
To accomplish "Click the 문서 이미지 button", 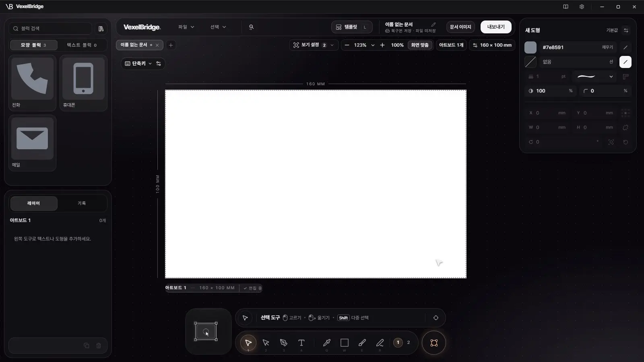I will tap(460, 27).
